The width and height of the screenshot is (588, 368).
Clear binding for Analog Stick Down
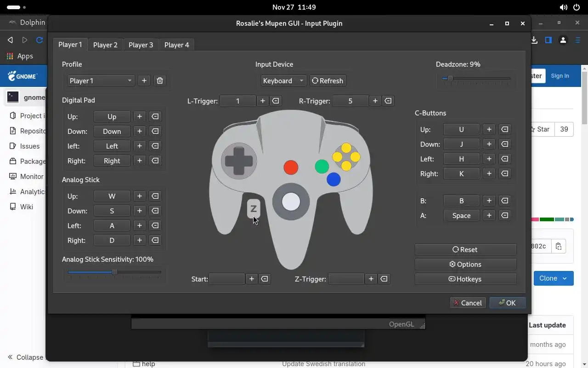coord(155,211)
